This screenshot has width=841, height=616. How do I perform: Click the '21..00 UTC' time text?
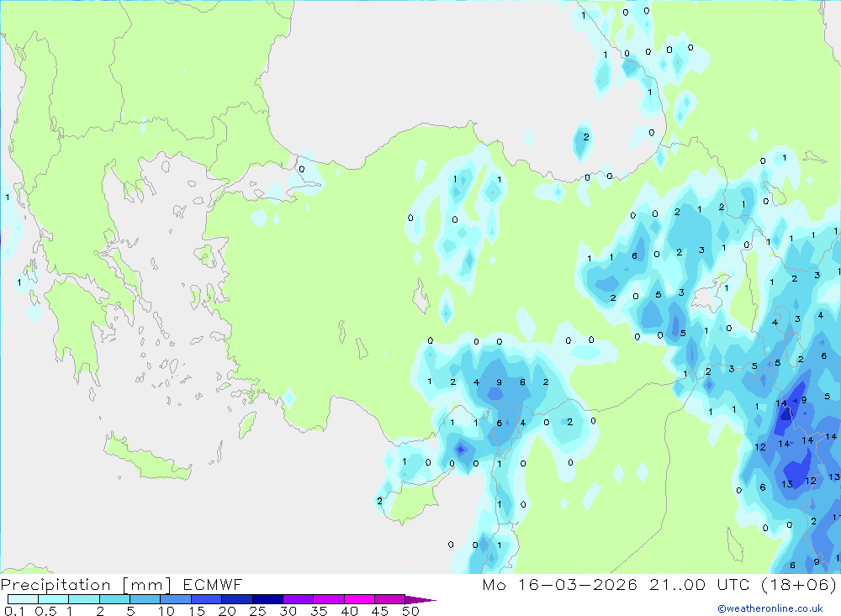pos(699,585)
